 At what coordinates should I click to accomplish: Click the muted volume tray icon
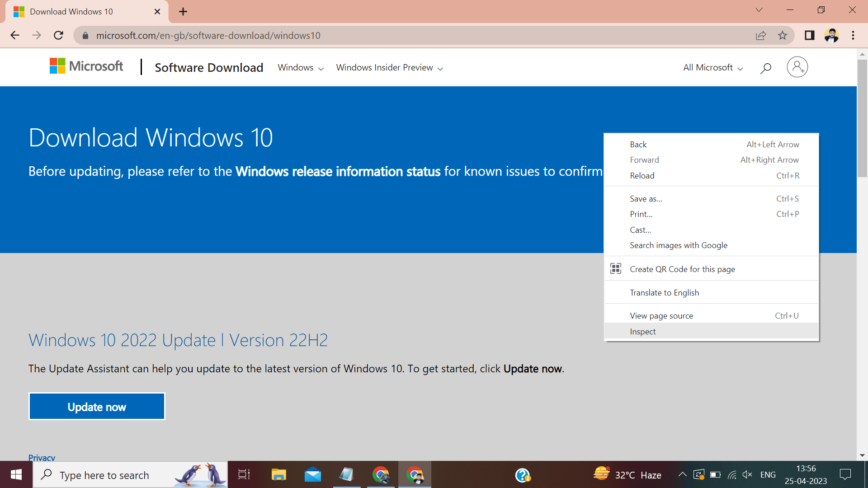[747, 474]
